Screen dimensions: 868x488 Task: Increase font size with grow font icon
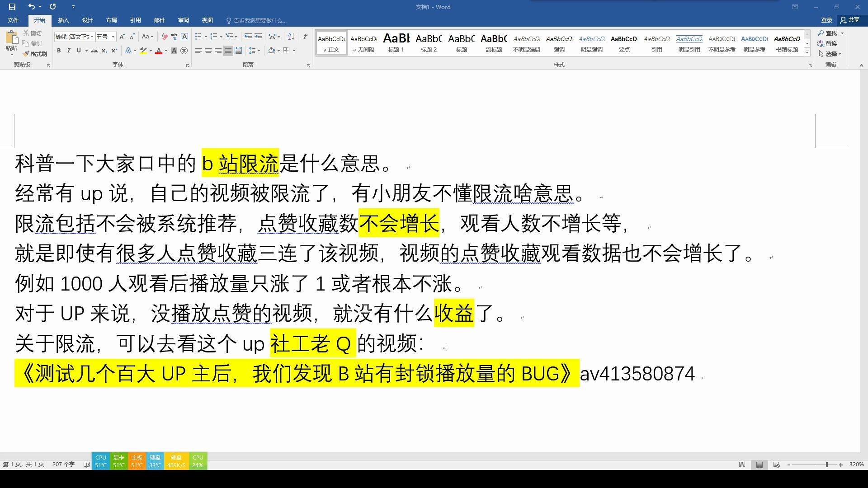coord(122,37)
